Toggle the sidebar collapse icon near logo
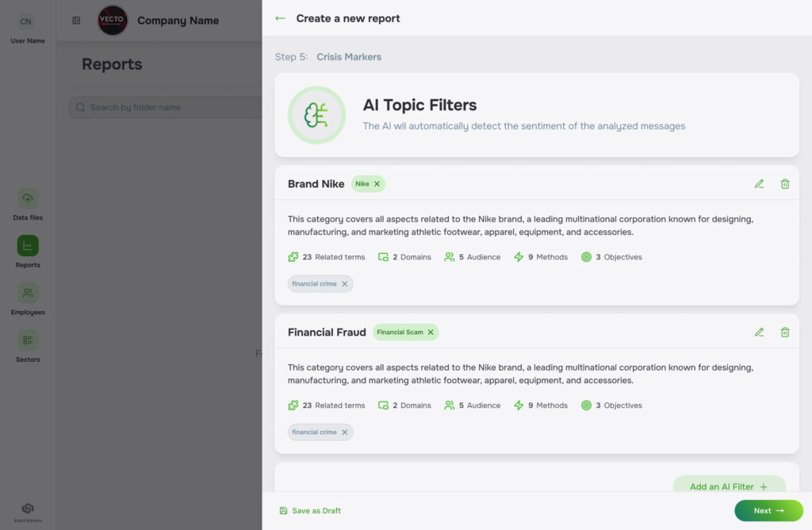 pos(76,21)
